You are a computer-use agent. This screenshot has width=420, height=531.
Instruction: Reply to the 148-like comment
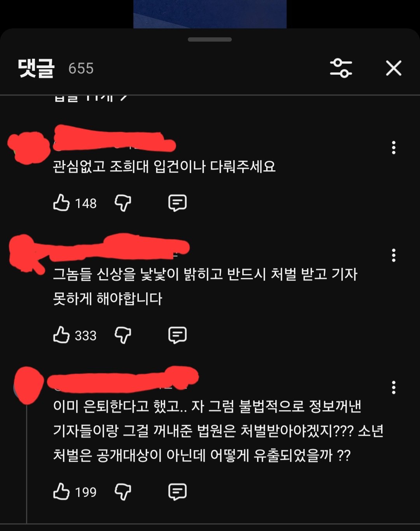[177, 203]
